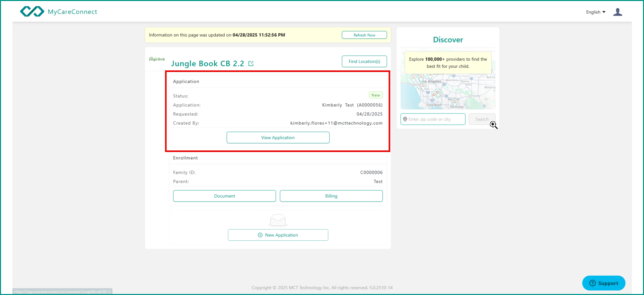Click the Refresh Now button
The width and height of the screenshot is (644, 295).
click(x=364, y=35)
